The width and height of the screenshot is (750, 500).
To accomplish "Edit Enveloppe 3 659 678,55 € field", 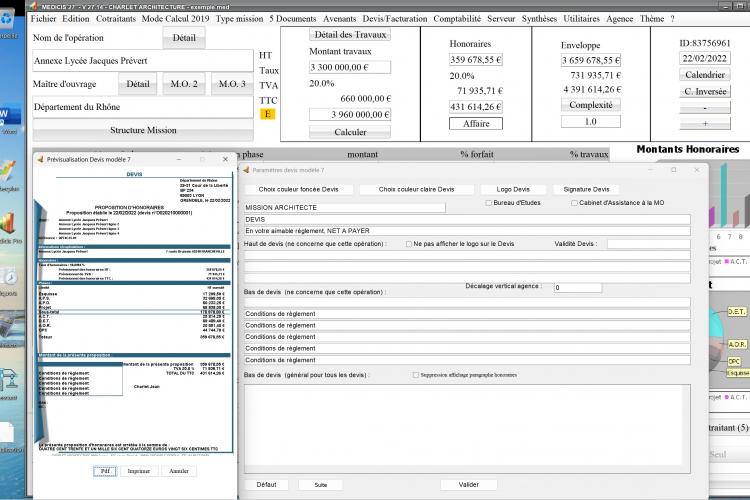I will coord(591,60).
